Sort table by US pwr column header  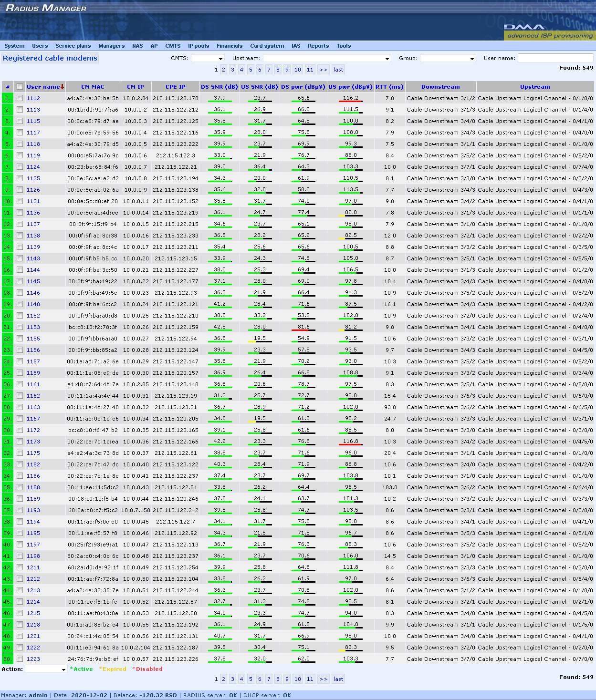(350, 87)
